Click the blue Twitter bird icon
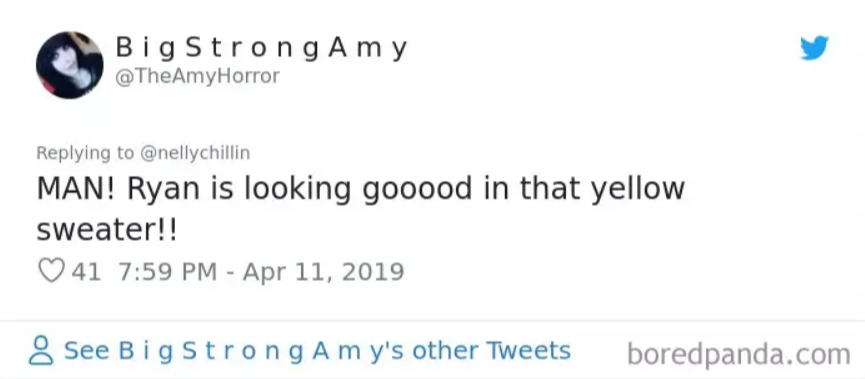The width and height of the screenshot is (865, 379). click(814, 48)
